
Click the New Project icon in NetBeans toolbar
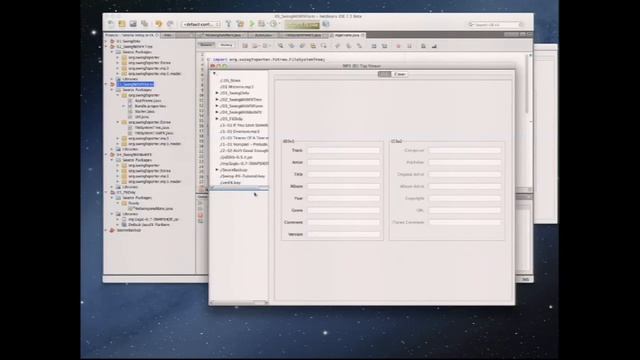coord(122,24)
